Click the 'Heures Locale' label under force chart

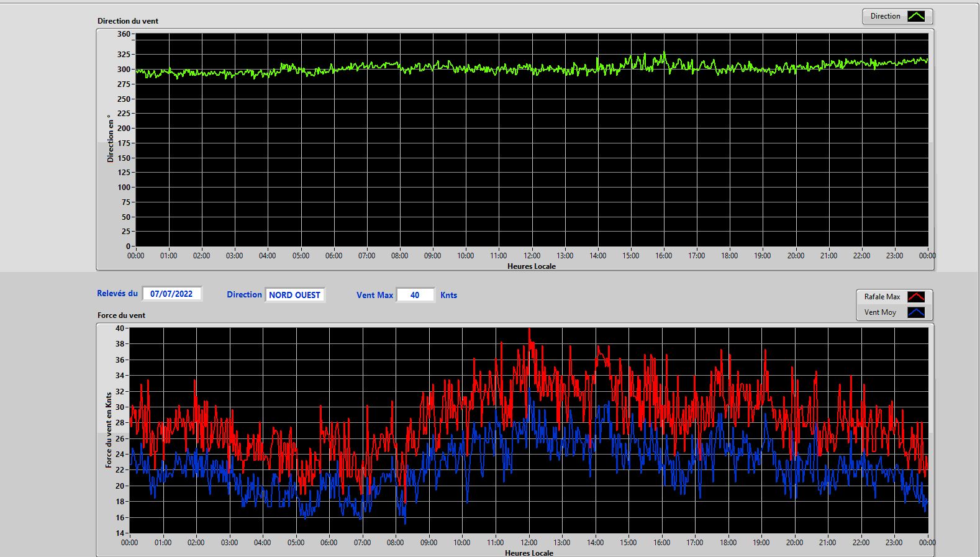(x=529, y=553)
